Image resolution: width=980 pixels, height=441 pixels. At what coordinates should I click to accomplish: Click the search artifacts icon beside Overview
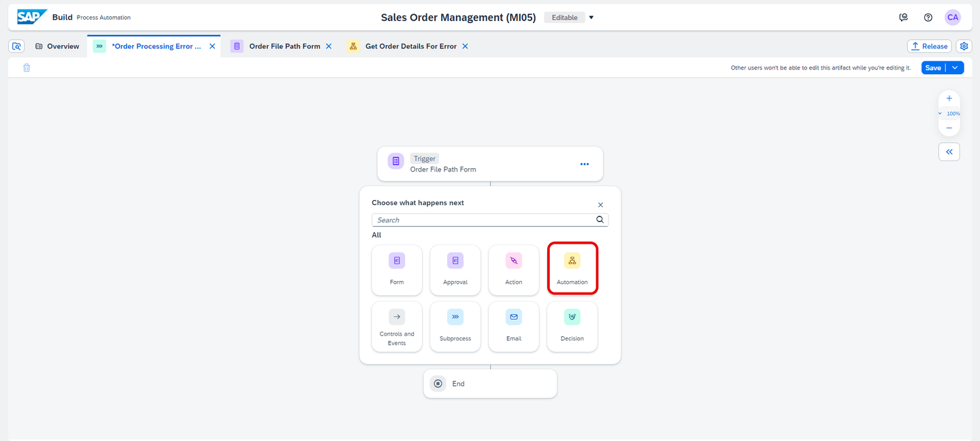[17, 46]
